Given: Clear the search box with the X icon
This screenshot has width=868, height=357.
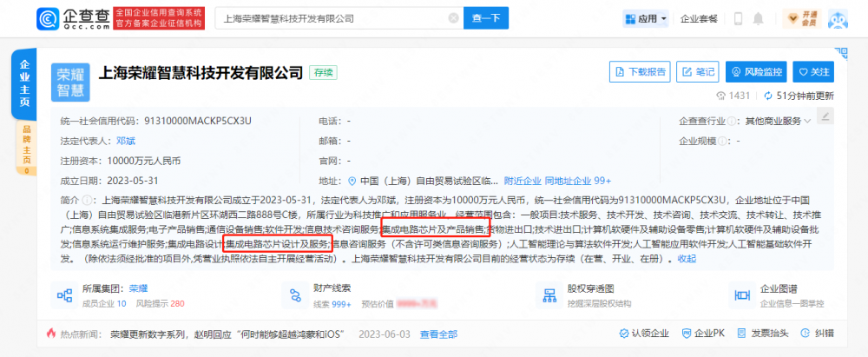Looking at the screenshot, I should (453, 18).
